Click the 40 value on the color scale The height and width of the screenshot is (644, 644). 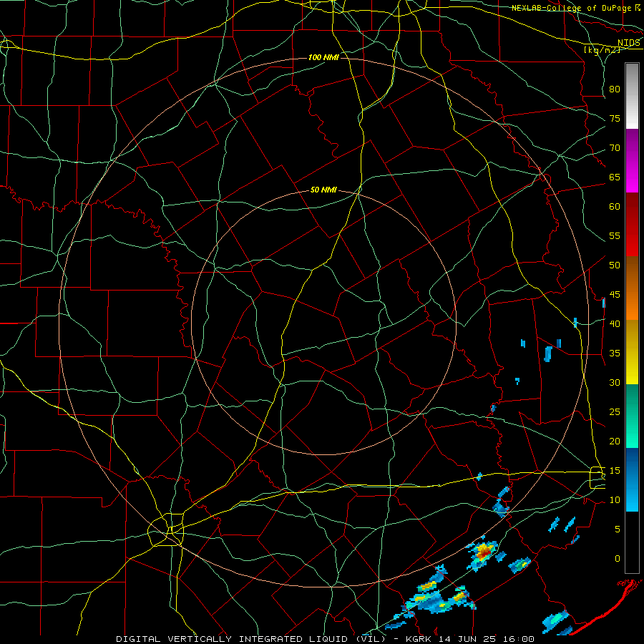[x=615, y=323]
